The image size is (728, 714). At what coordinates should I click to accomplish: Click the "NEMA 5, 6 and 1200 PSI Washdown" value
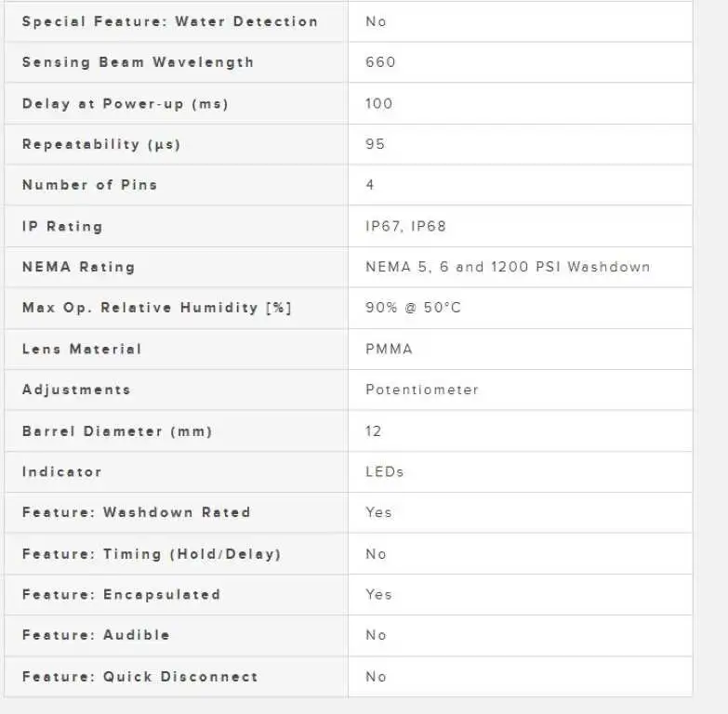[508, 267]
